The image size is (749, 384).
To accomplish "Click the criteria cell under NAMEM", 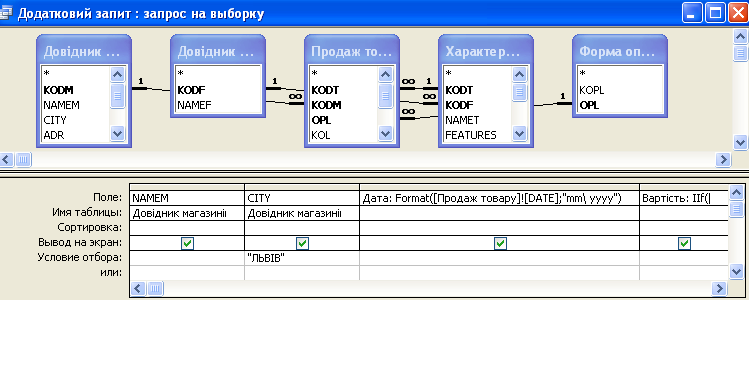I will pos(187,258).
